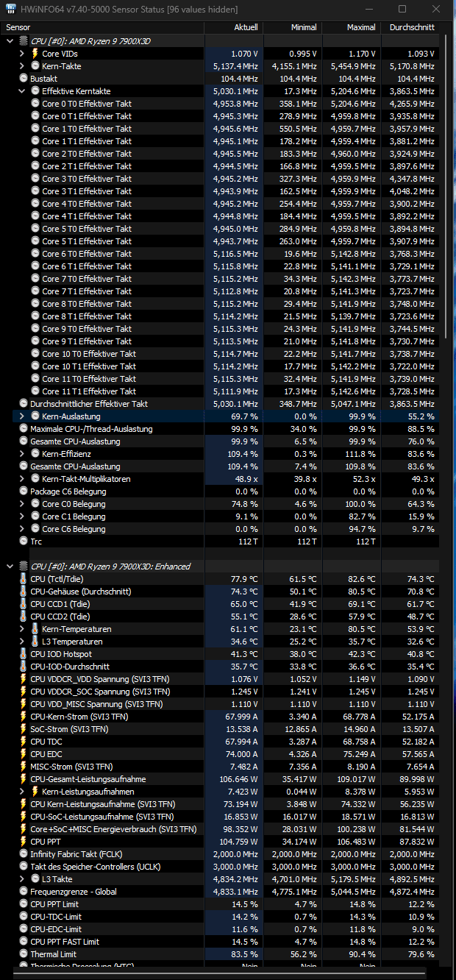456x980 pixels.
Task: Click the thermometer icon of CPU IOD Hotspot
Action: [23, 654]
